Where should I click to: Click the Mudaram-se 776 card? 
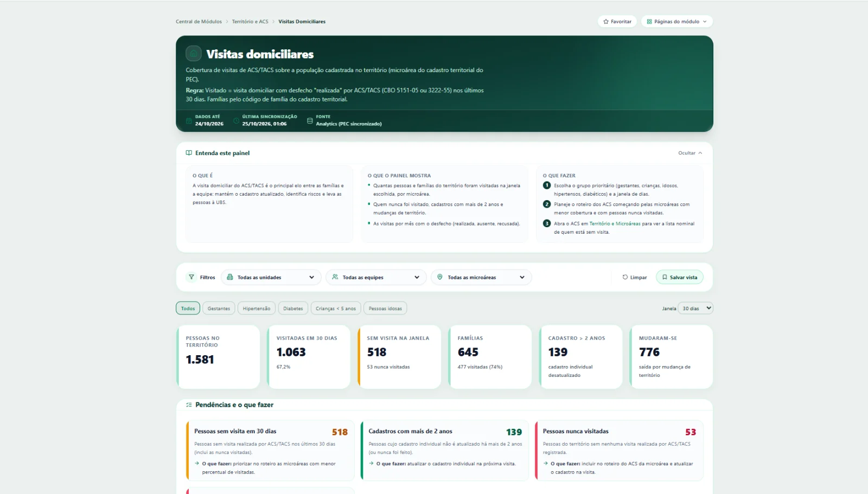click(671, 357)
